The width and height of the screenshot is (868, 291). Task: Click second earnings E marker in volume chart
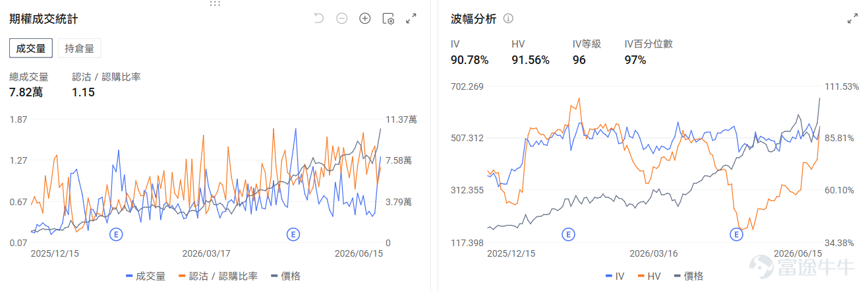[293, 234]
